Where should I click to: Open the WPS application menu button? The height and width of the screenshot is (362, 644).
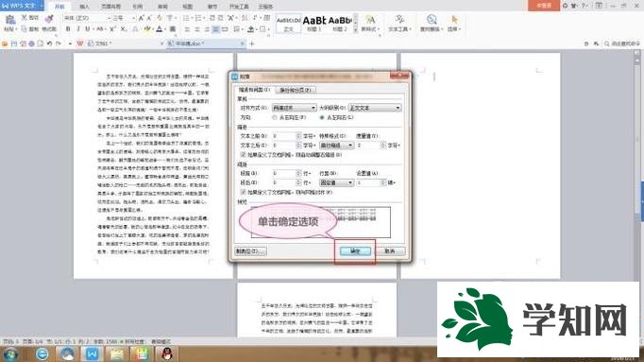pyautogui.click(x=22, y=6)
